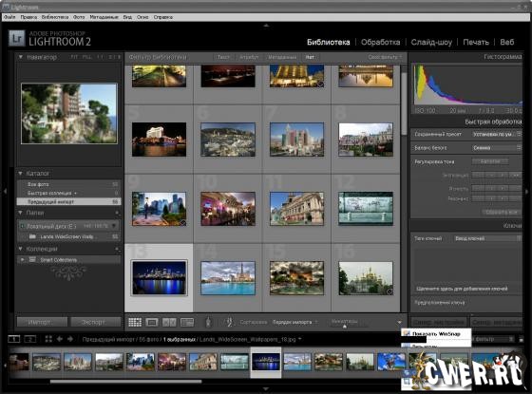Go forward with filmstrip right arrow
Viewport: 532px width, 394px height.
tap(70, 339)
